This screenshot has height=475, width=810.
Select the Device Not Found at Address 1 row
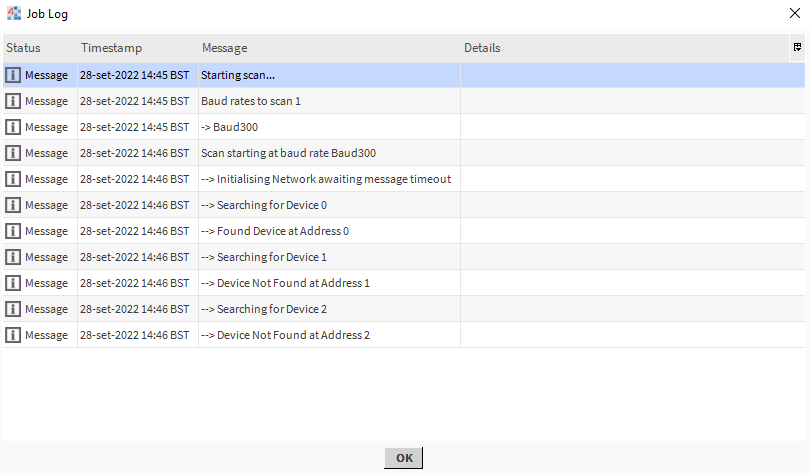[285, 283]
